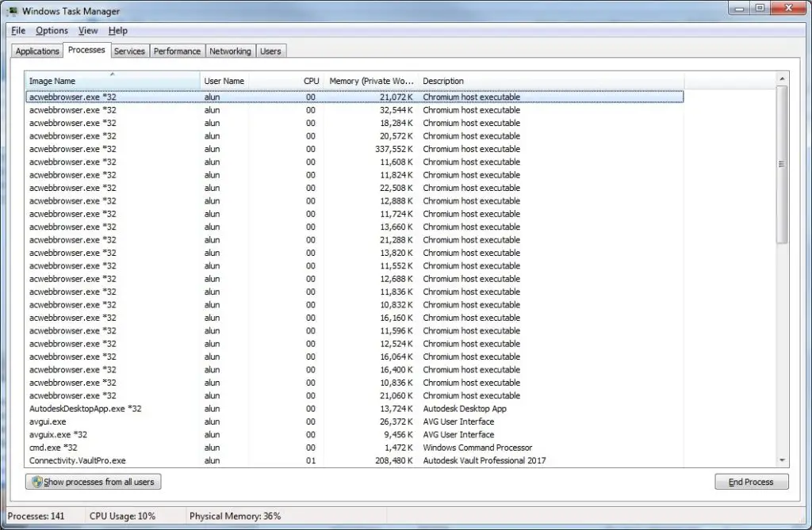The height and width of the screenshot is (530, 812).
Task: Click Autodesk Desktop App description
Action: (x=465, y=409)
